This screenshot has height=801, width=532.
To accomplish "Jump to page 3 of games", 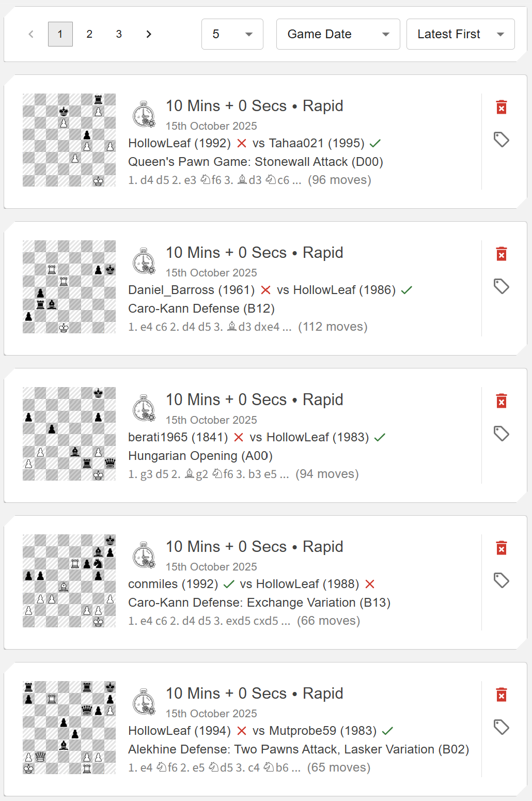I will click(x=119, y=34).
